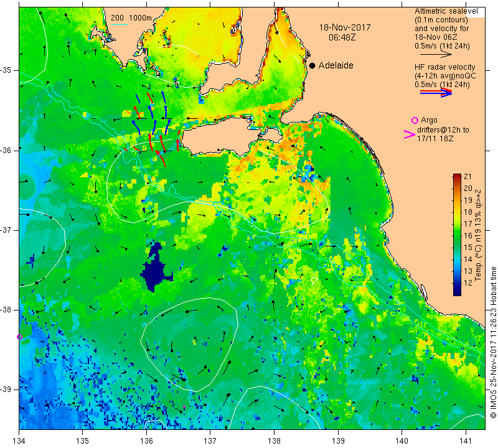
Task: Click the HF radar velocity legend heading
Action: click(445, 67)
